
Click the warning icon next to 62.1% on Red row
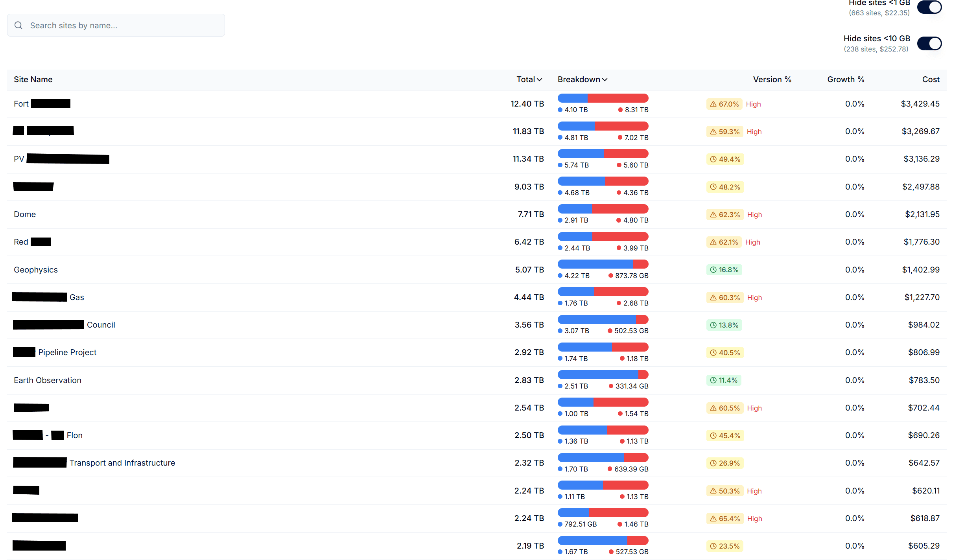coord(713,242)
